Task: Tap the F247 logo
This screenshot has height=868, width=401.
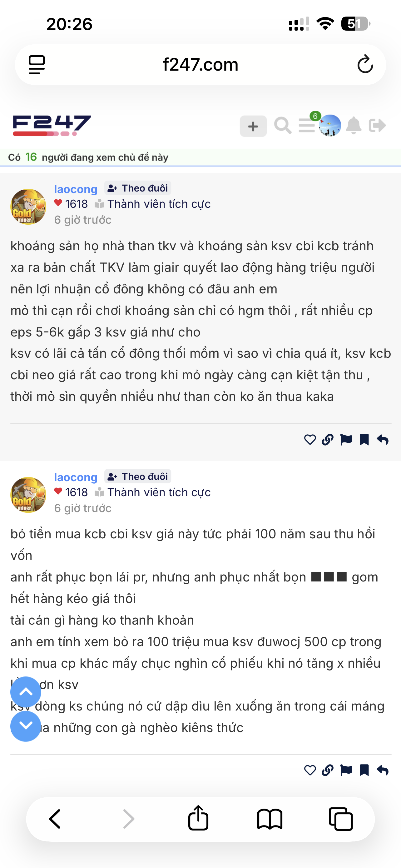Action: tap(52, 125)
